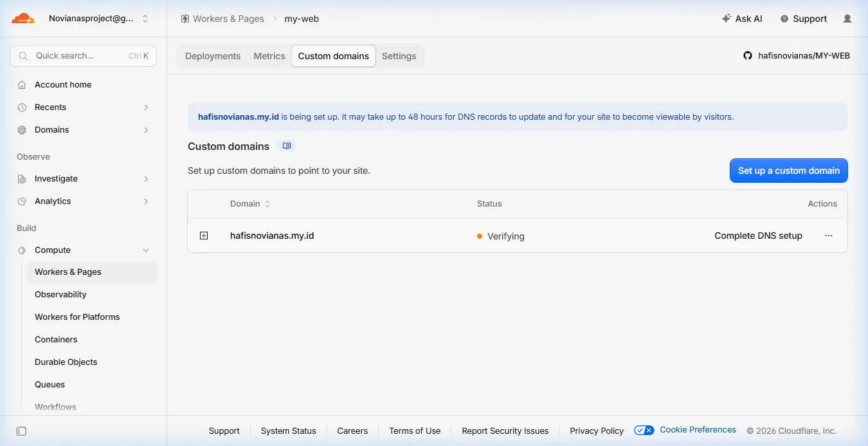Image resolution: width=868 pixels, height=446 pixels.
Task: Click the Domains globe icon
Action: click(x=22, y=129)
